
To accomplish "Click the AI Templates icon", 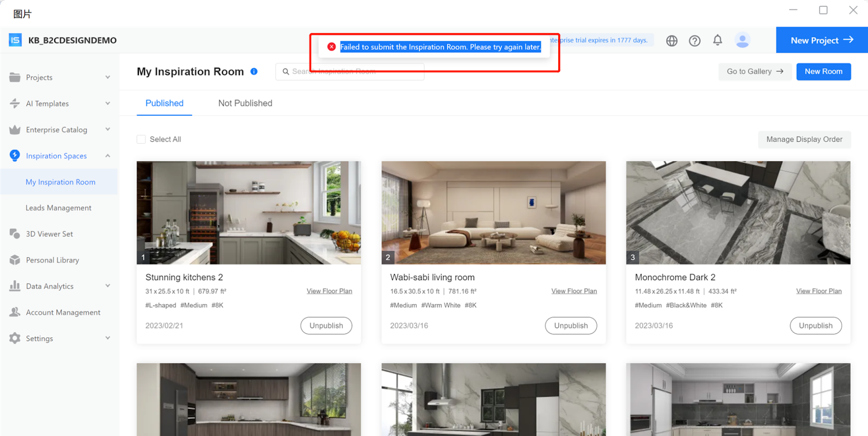I will point(15,103).
